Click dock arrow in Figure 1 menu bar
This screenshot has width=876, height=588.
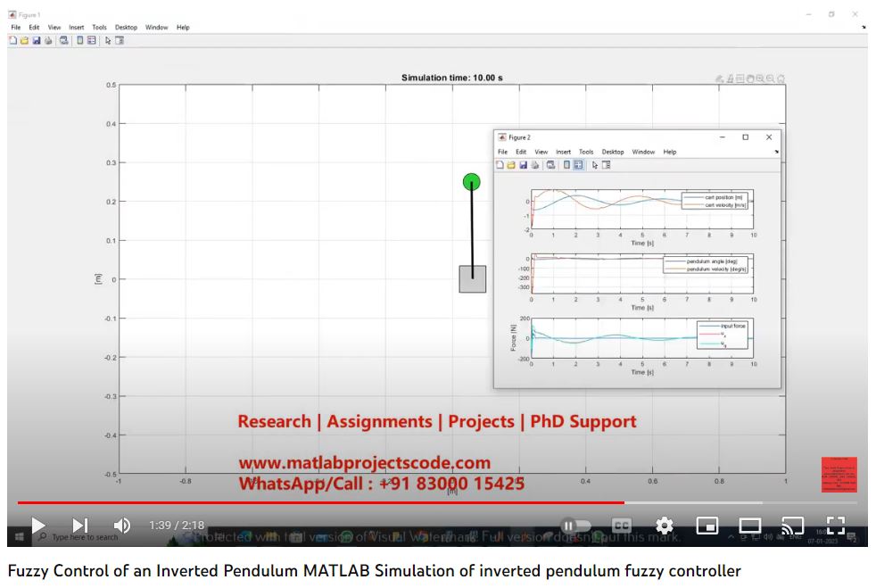pyautogui.click(x=864, y=27)
